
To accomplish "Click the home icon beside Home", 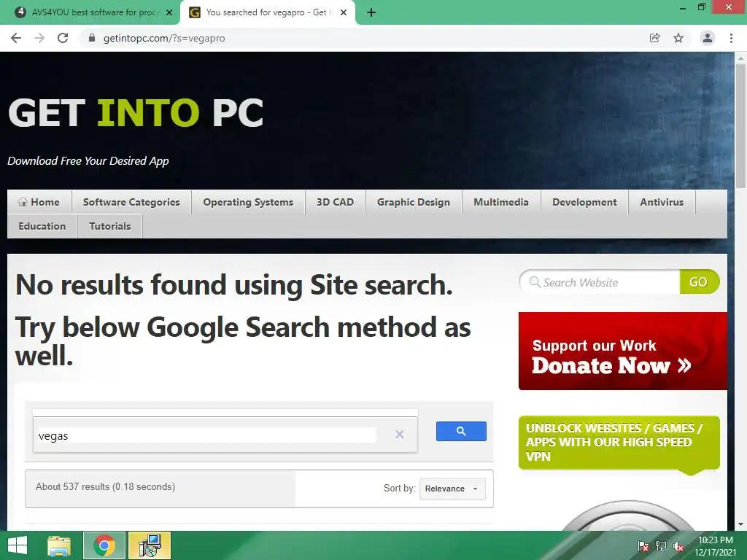I will coord(23,202).
